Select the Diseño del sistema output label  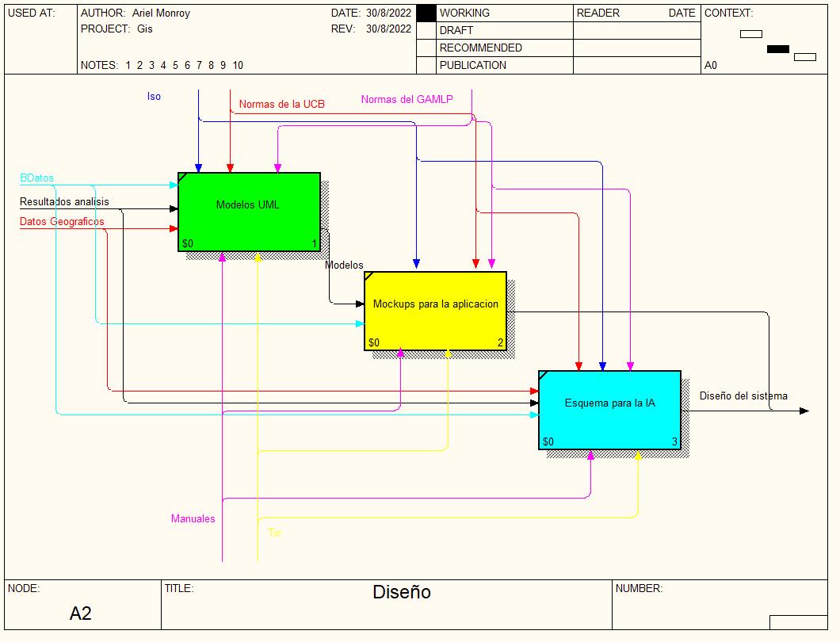pos(743,396)
